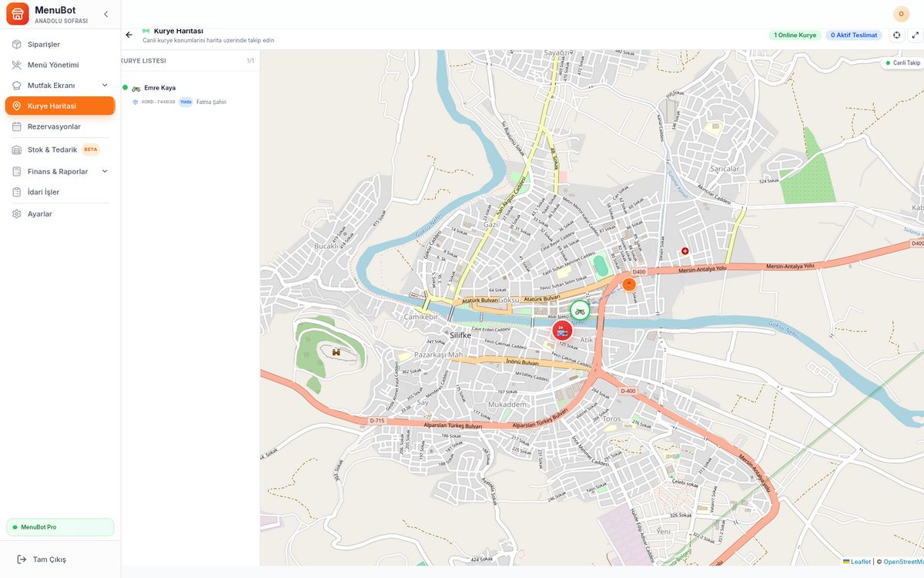Viewport: 924px width, 578px height.
Task: Expand the Finans & Raporlar chevron
Action: pos(105,171)
